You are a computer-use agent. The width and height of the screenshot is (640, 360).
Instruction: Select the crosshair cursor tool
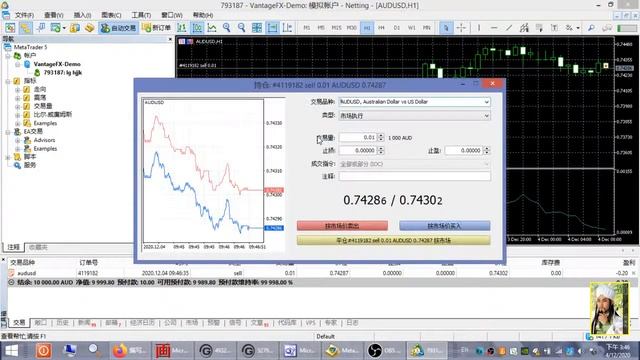[x=461, y=28]
